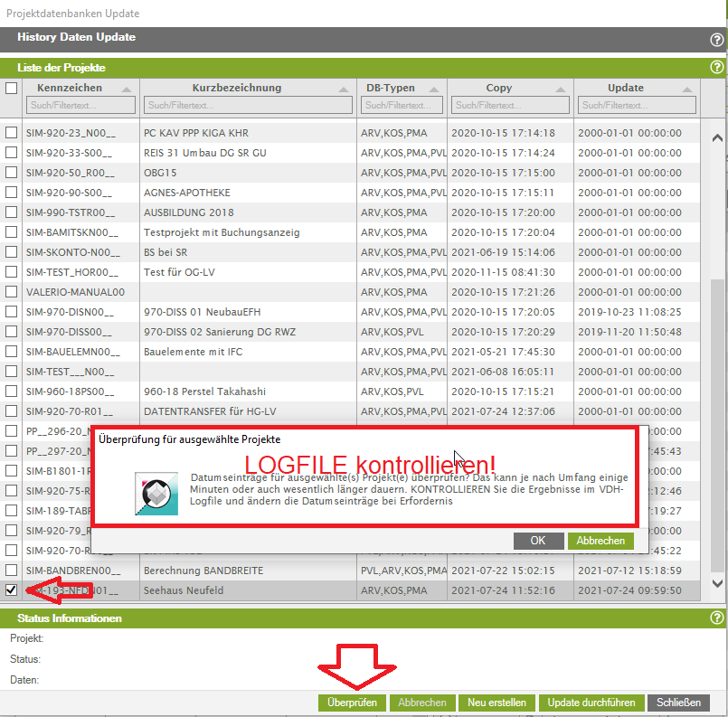Click the Kennzeichen filter text field
728x717 pixels.
click(x=80, y=106)
